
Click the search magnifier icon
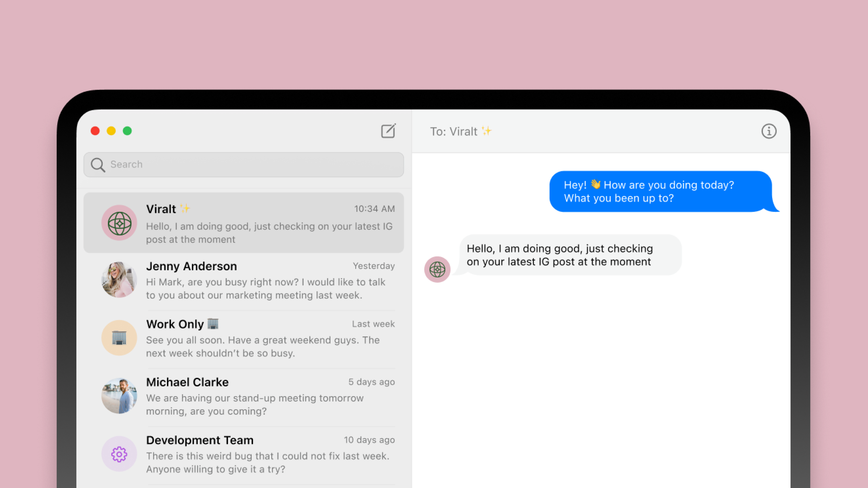point(98,165)
